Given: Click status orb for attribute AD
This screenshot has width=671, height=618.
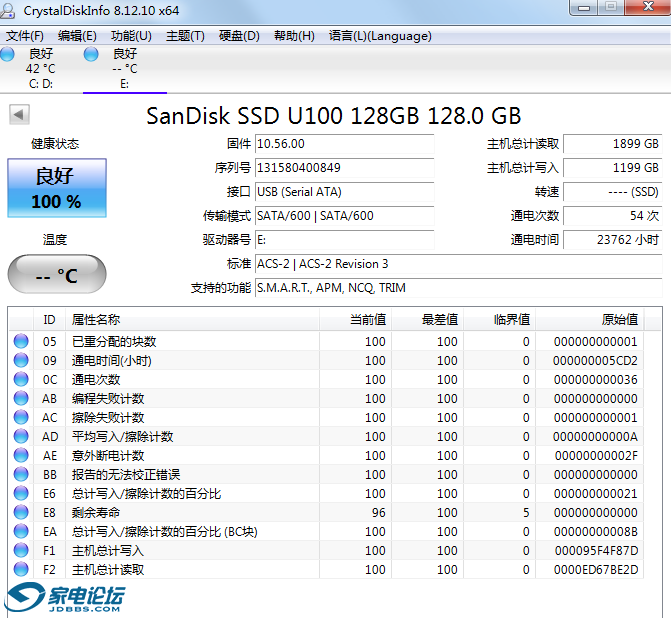Looking at the screenshot, I should pyautogui.click(x=21, y=436).
